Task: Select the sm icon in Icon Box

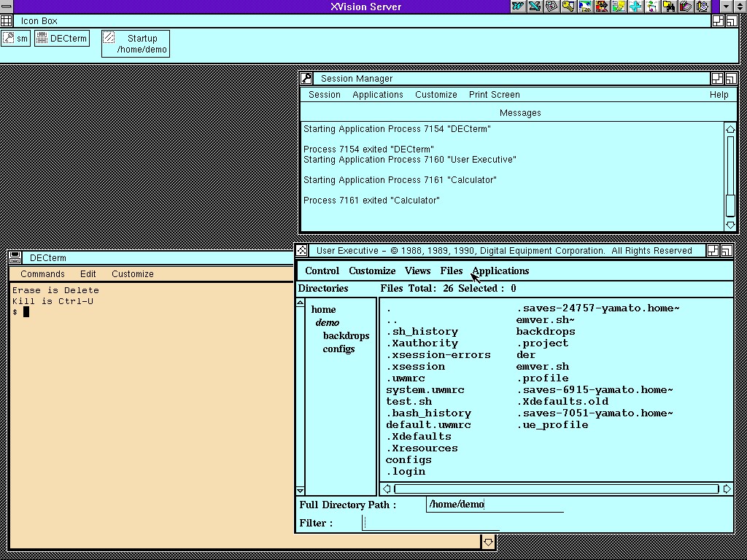Action: pyautogui.click(x=16, y=39)
